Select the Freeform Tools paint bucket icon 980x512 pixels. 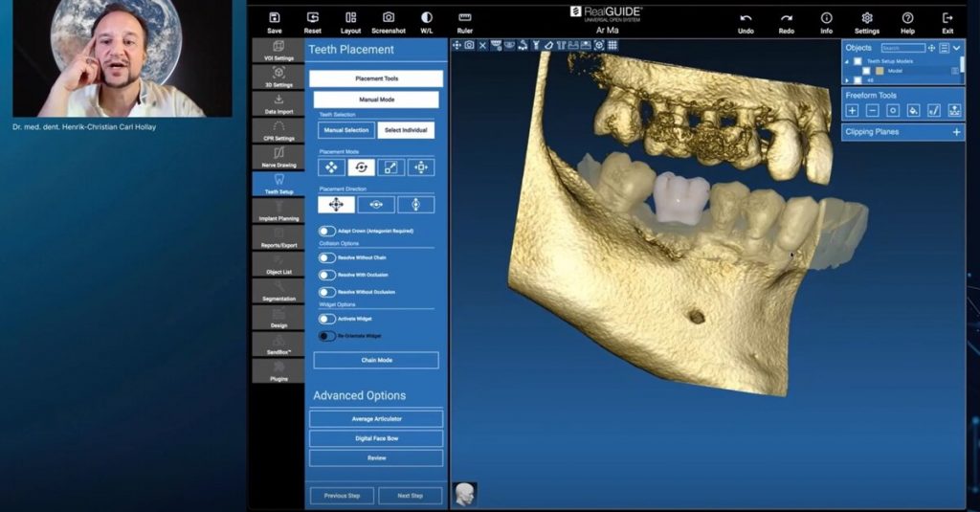[913, 110]
